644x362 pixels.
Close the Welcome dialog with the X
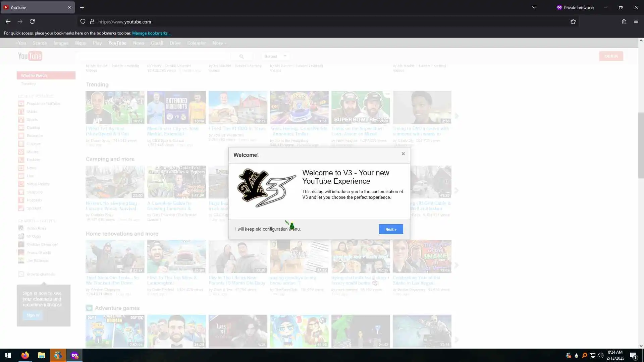(x=403, y=154)
